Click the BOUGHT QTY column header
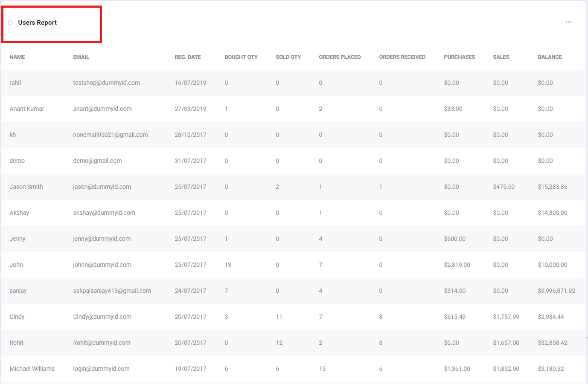The height and width of the screenshot is (384, 588). tap(241, 57)
